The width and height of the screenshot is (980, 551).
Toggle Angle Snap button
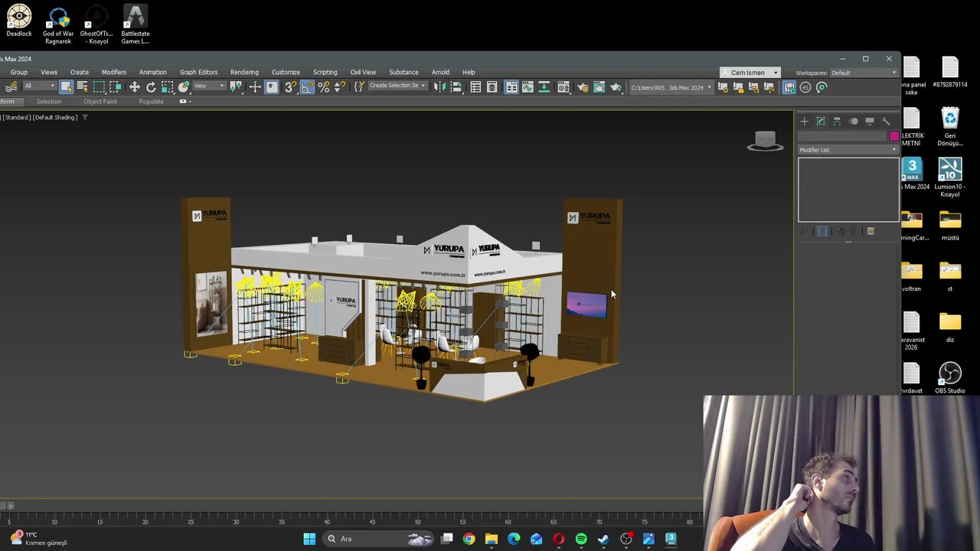[307, 87]
